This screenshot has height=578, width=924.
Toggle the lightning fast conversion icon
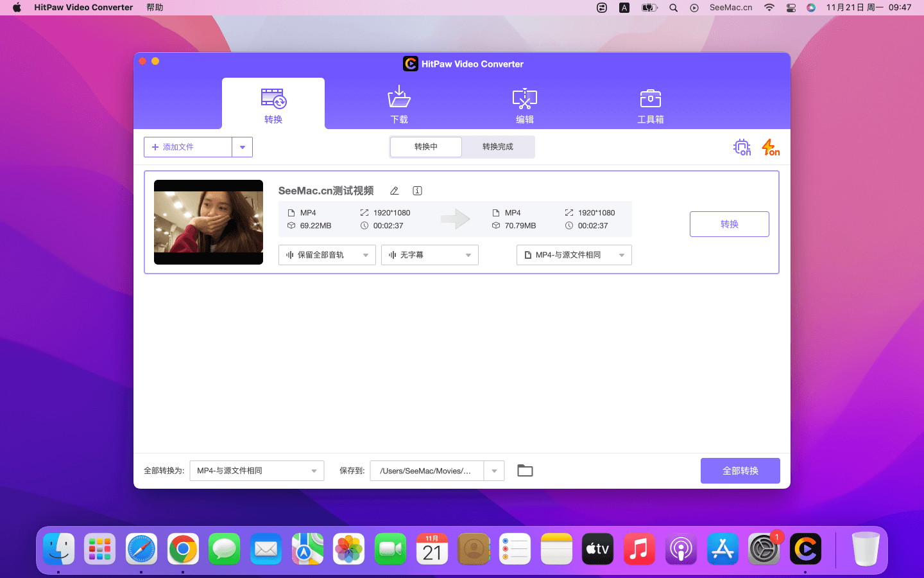770,147
